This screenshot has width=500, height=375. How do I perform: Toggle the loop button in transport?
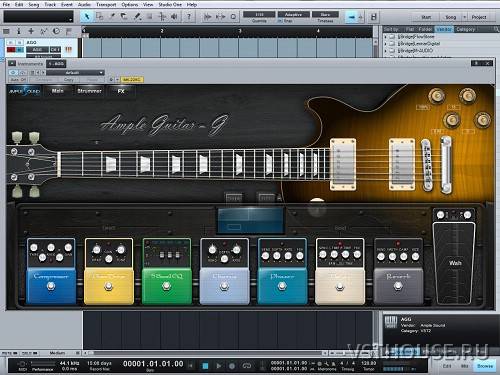point(247,366)
